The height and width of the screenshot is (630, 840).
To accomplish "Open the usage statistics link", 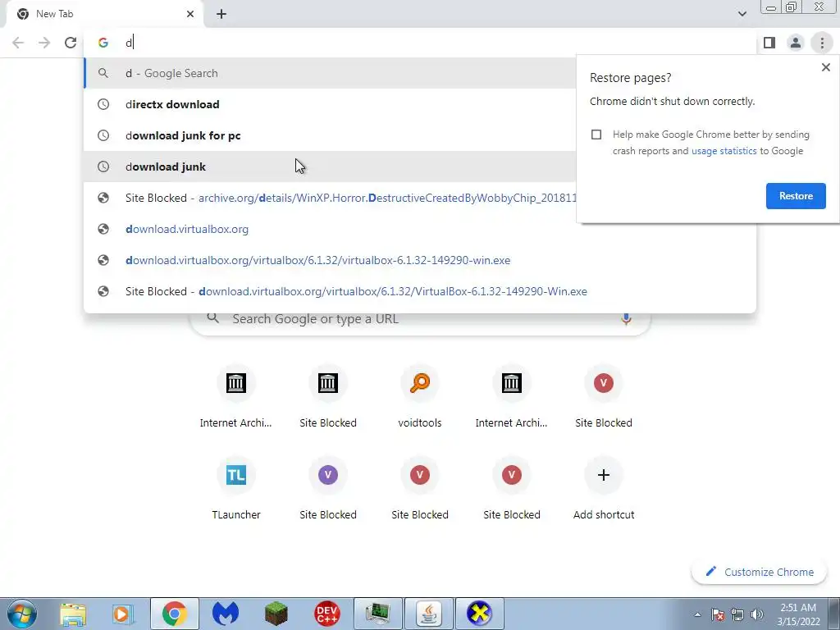I will [x=724, y=151].
